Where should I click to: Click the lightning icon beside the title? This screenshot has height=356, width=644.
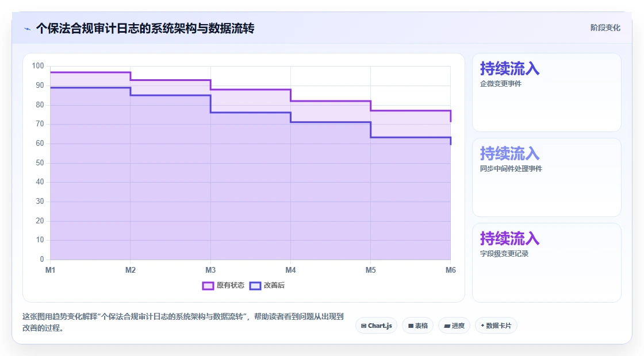pos(27,29)
